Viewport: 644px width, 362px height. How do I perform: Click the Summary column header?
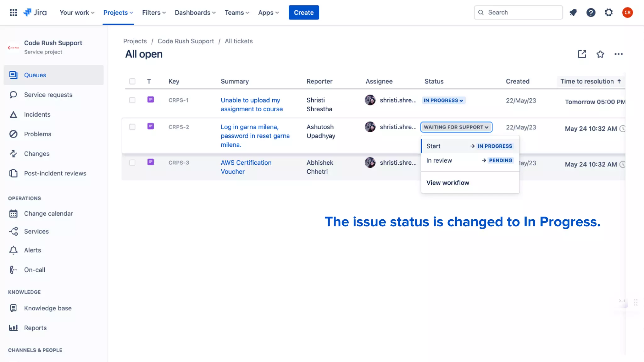(x=235, y=81)
